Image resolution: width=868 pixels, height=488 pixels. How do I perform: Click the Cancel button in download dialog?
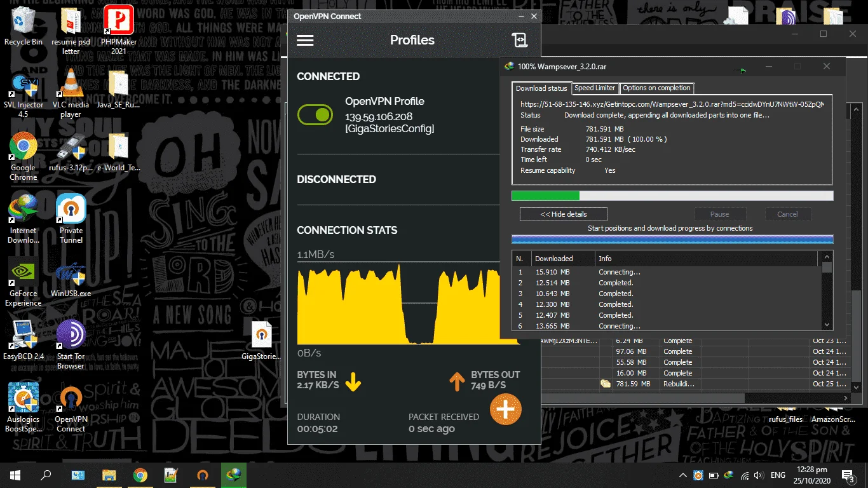[x=787, y=214]
